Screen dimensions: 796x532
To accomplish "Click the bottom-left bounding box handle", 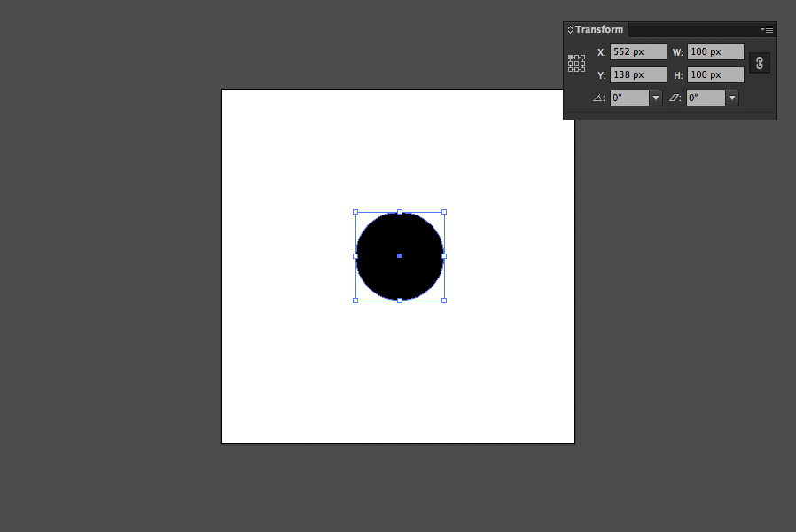I will click(355, 301).
